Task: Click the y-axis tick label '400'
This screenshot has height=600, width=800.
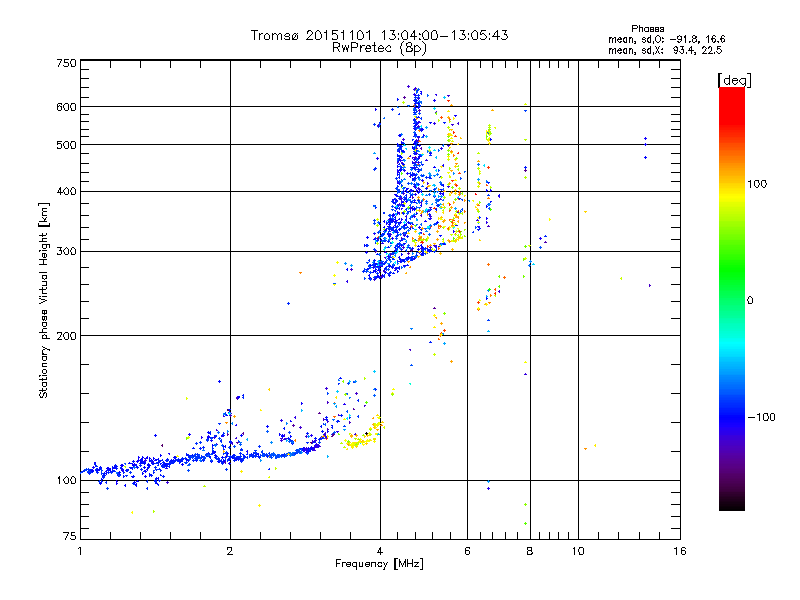Action: point(67,192)
